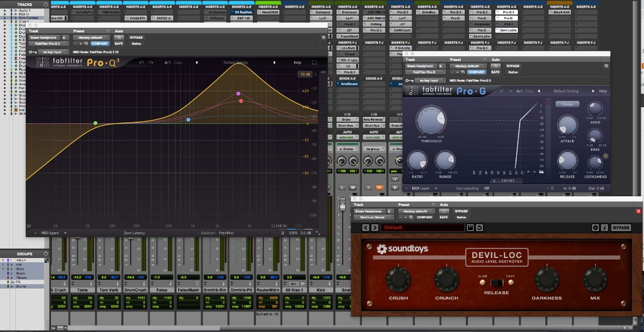Open Devil-Loc settings gear
This screenshot has height=332, width=644.
tap(595, 228)
